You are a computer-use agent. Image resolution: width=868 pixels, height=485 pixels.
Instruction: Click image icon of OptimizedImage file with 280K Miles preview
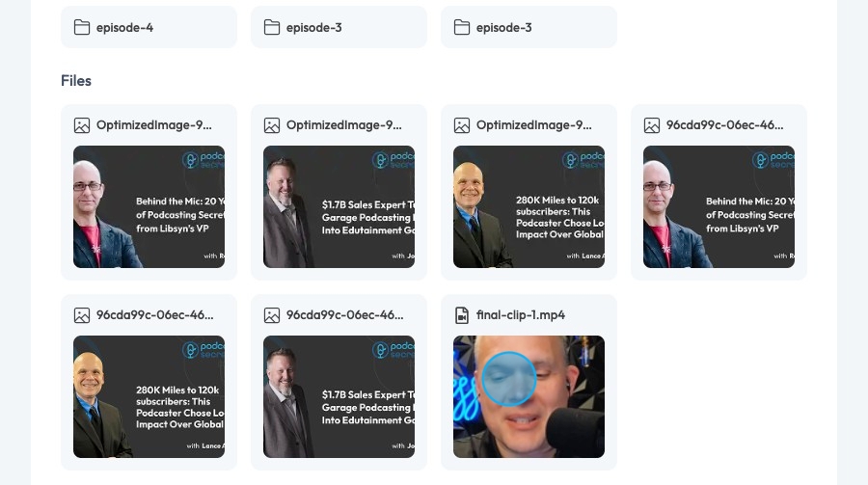(x=462, y=125)
